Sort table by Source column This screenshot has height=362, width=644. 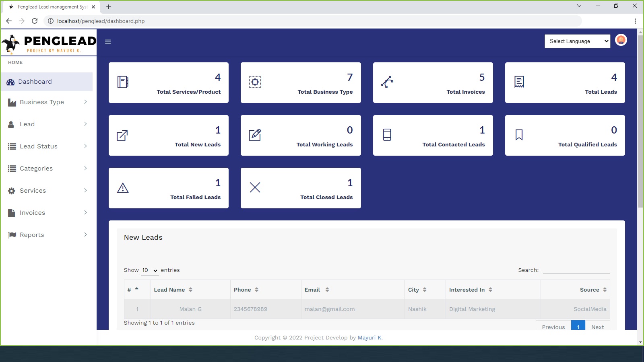point(575,290)
